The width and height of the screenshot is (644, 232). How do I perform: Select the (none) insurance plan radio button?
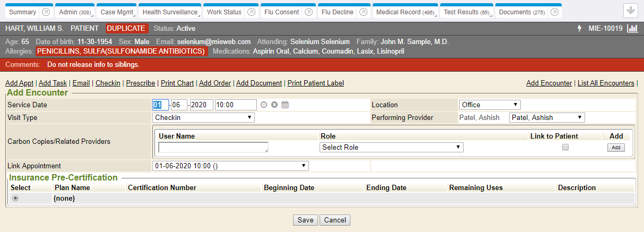click(x=15, y=198)
